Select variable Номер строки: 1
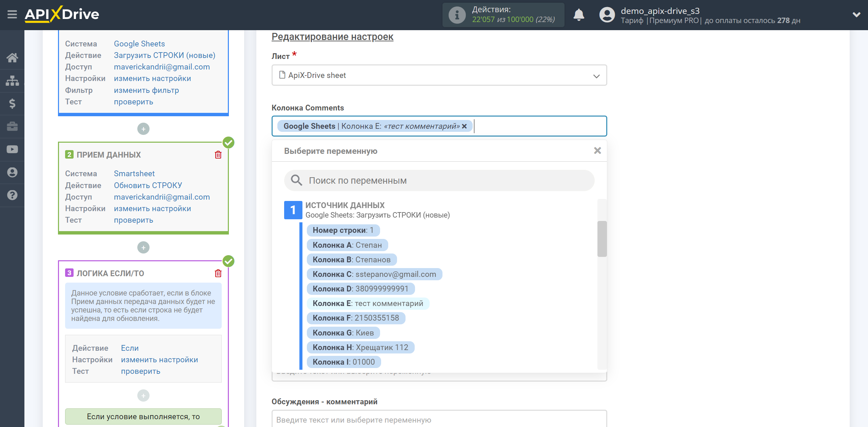 tap(343, 230)
